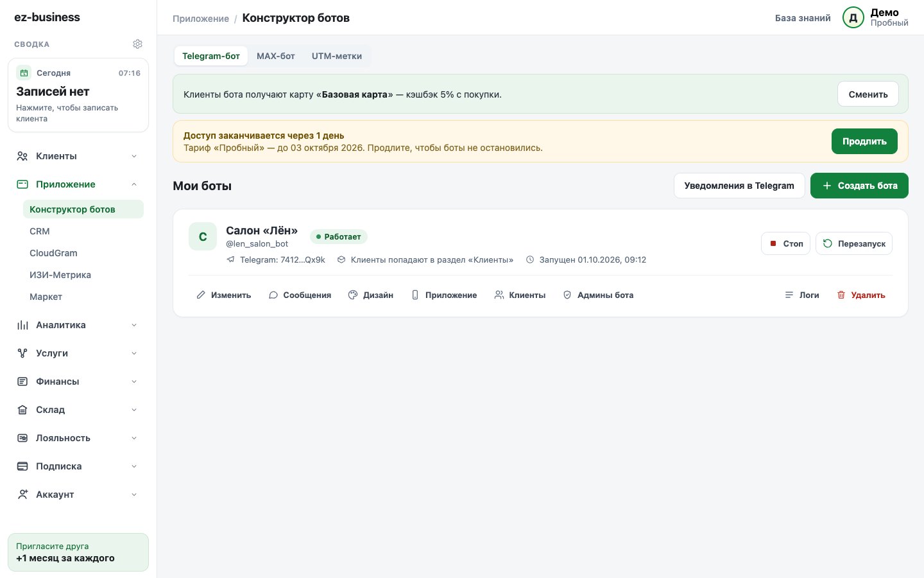This screenshot has width=924, height=578.
Task: Expand the Аналитика section chevron
Action: point(134,325)
